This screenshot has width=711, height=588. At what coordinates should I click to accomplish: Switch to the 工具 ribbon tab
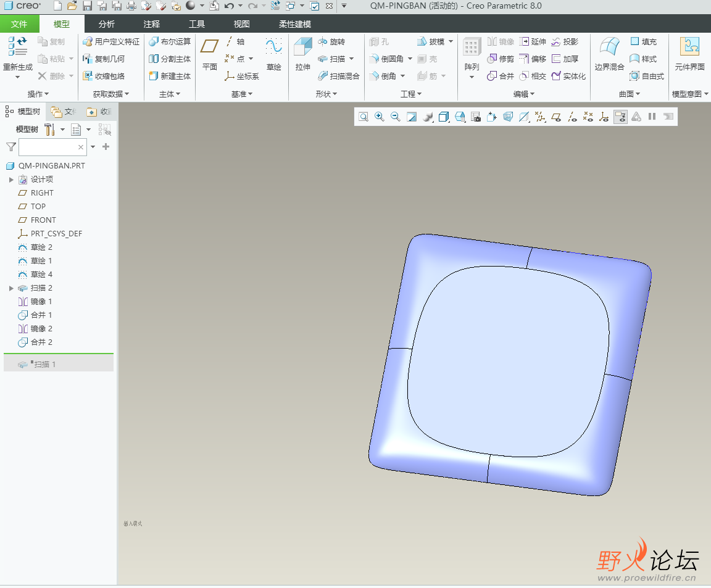pyautogui.click(x=196, y=24)
